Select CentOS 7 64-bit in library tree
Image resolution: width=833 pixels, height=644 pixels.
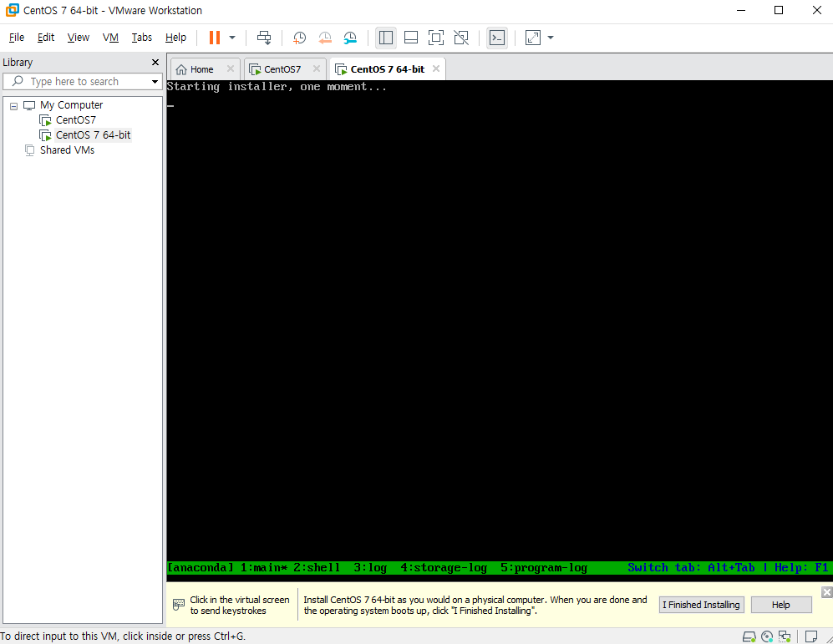[93, 134]
